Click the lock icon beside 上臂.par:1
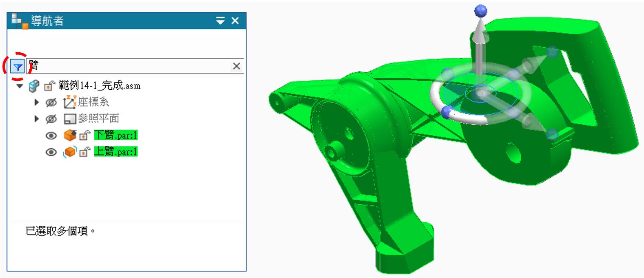This screenshot has width=644, height=278. coord(85,152)
